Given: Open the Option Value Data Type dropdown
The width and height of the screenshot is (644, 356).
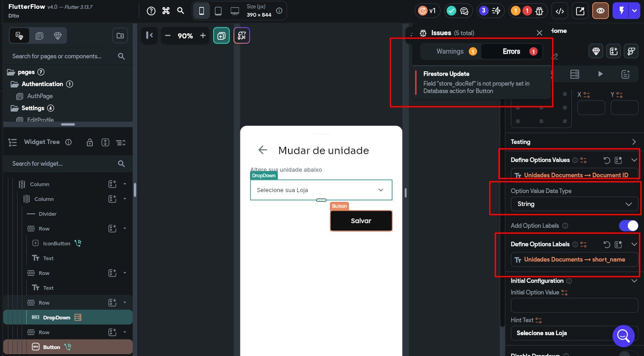Looking at the screenshot, I should [574, 204].
